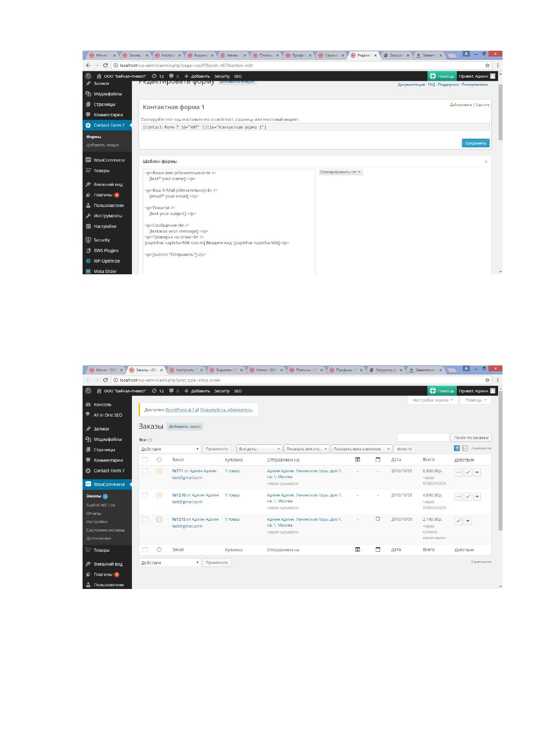Open the Meta Slider sidebar icon
Viewport: 534px width, 756px height.
(x=88, y=271)
